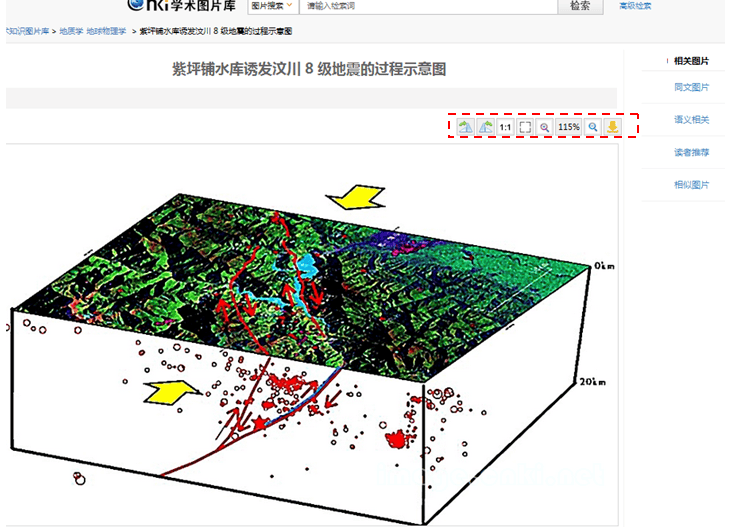The width and height of the screenshot is (734, 531).
Task: Open the 图片搜索 search type dropdown
Action: coord(270,6)
